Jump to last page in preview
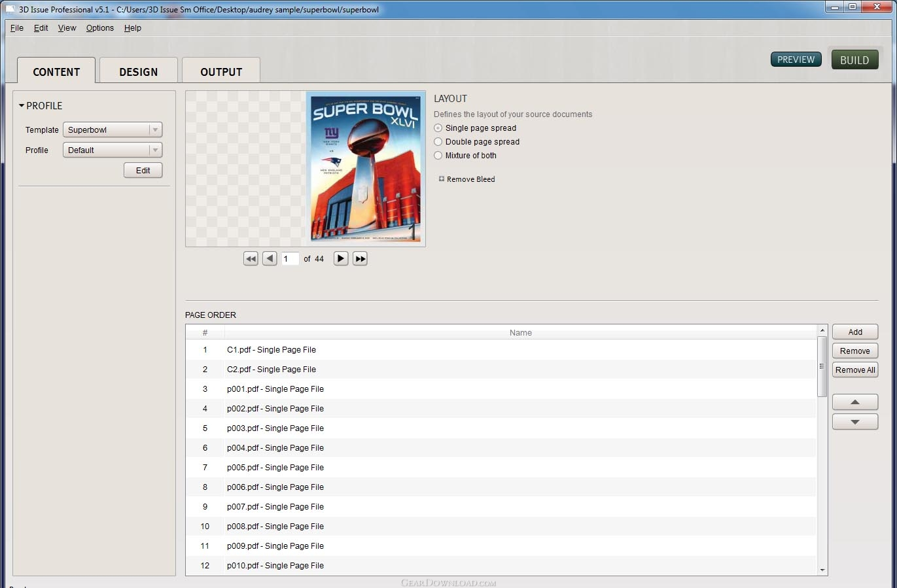Viewport: 897px width, 588px height. pos(360,258)
